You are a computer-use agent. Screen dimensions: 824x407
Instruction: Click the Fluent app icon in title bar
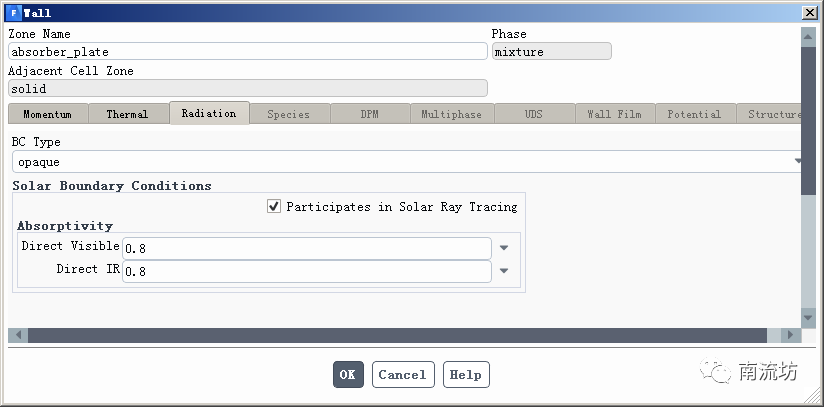13,13
